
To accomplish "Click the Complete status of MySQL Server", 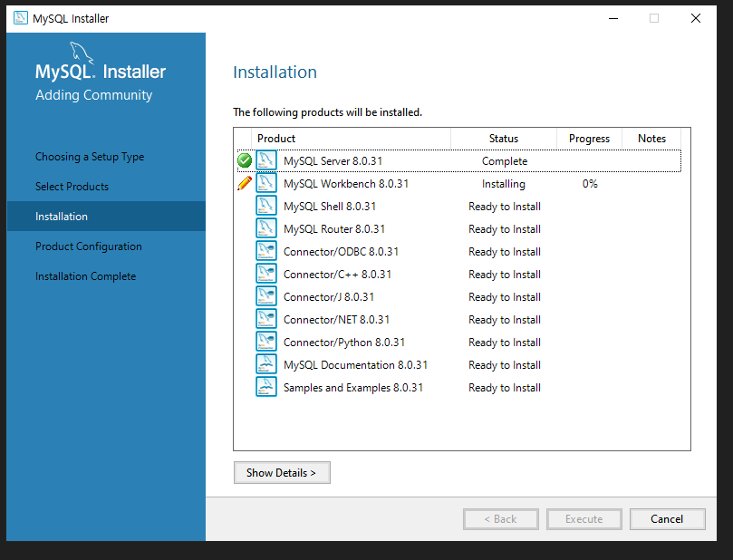I will (505, 161).
